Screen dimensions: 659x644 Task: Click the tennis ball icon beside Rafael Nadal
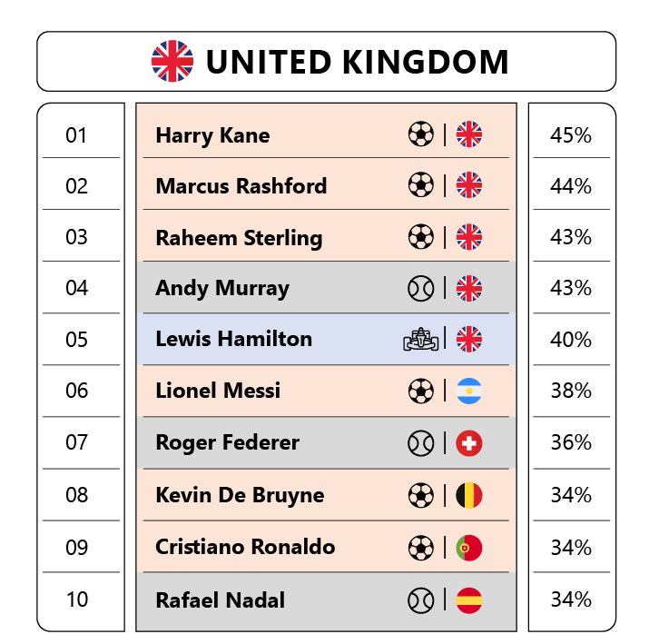pyautogui.click(x=420, y=600)
